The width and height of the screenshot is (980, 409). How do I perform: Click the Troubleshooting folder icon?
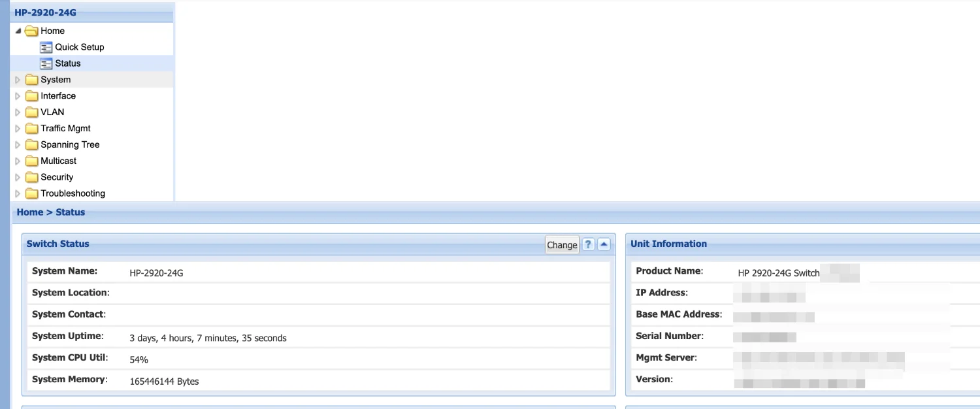tap(31, 193)
